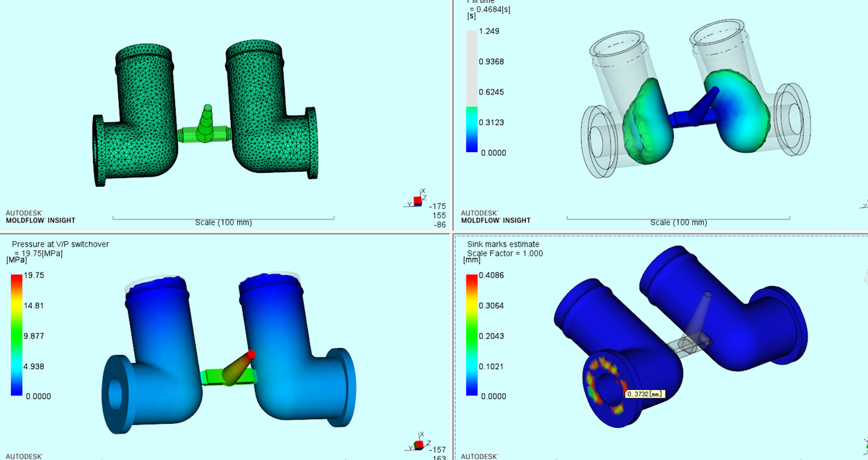The height and width of the screenshot is (460, 868).
Task: Click the 4.938 pressure legend value
Action: 34,366
